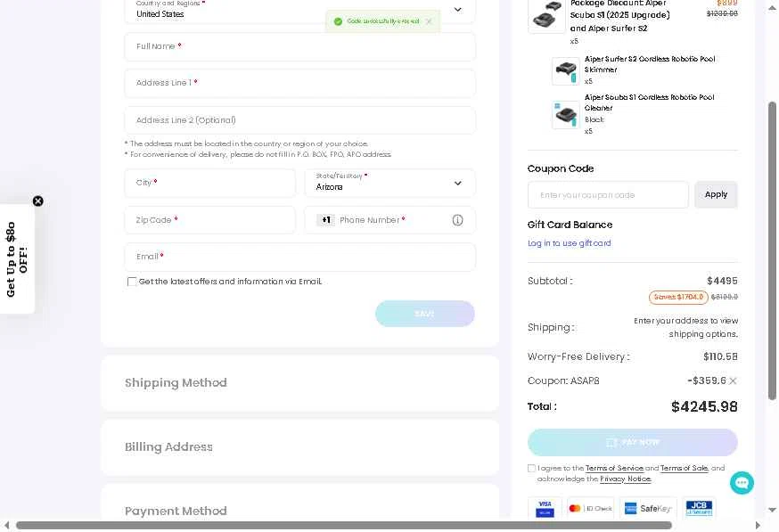Focus the Address Line 1 field
The height and width of the screenshot is (532, 779).
pyautogui.click(x=299, y=83)
